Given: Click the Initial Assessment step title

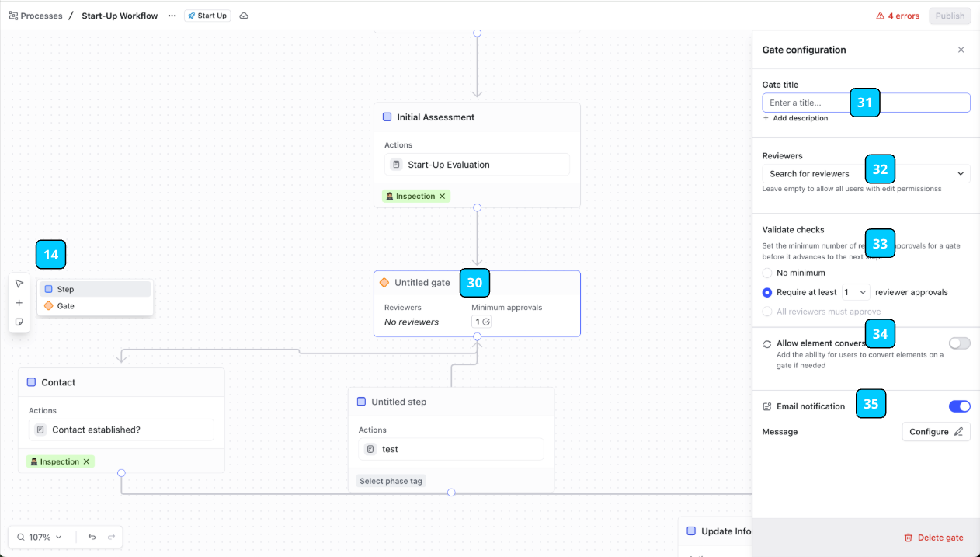Looking at the screenshot, I should tap(436, 117).
